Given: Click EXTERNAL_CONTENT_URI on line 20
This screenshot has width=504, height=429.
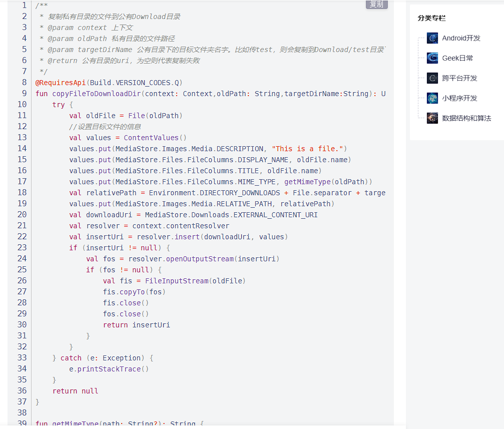Looking at the screenshot, I should [275, 215].
